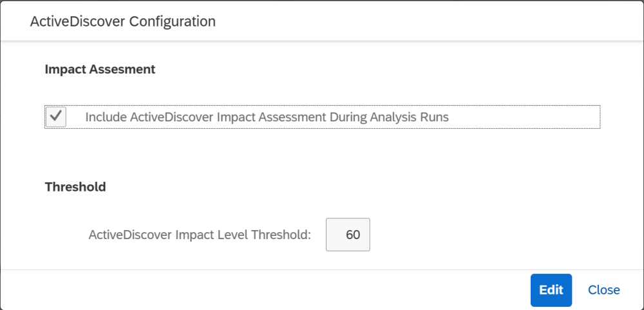This screenshot has width=644, height=310.
Task: Click the empty footer area left of Edit
Action: (258, 290)
